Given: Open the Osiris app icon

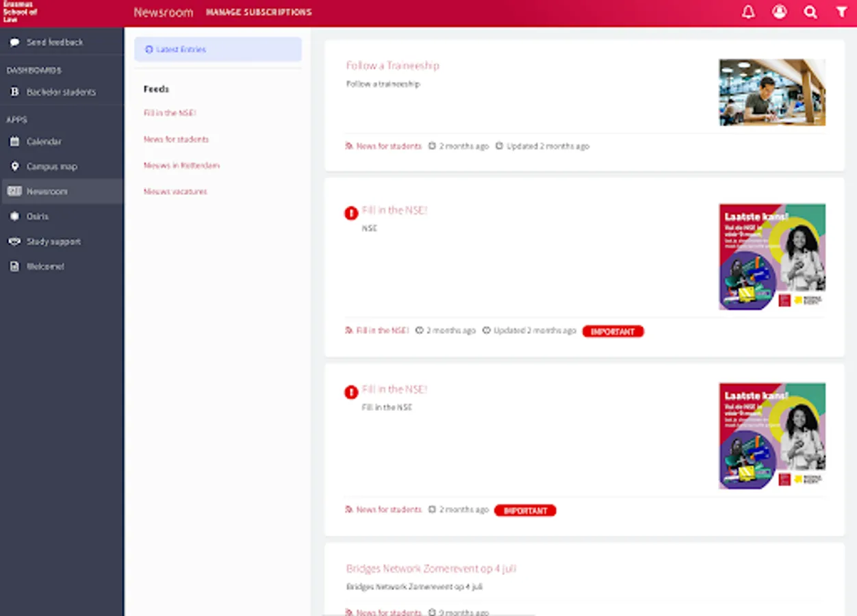Looking at the screenshot, I should pyautogui.click(x=36, y=216).
